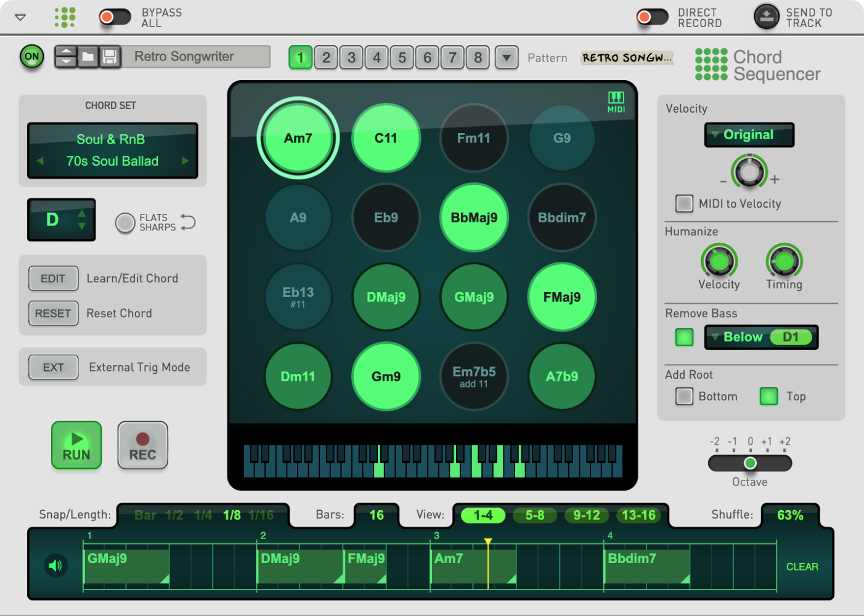Click the REC record icon

click(x=142, y=445)
